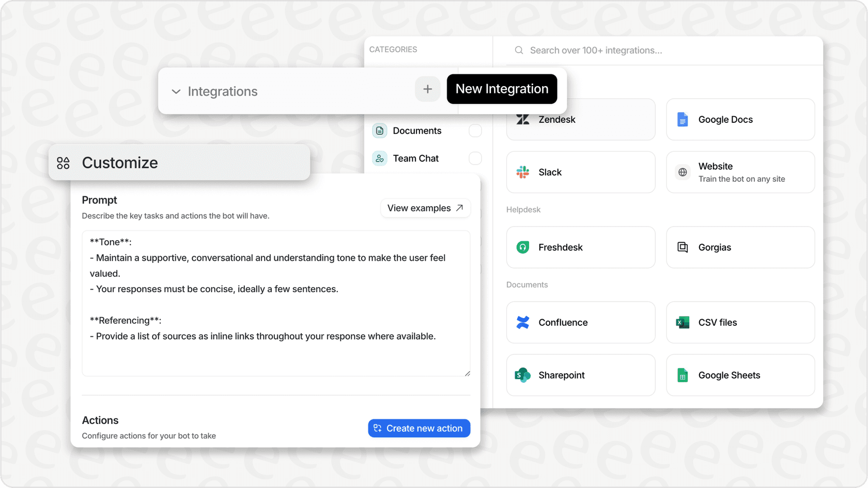The width and height of the screenshot is (868, 488).
Task: Click the Zendesk logo icon
Action: pos(523,120)
